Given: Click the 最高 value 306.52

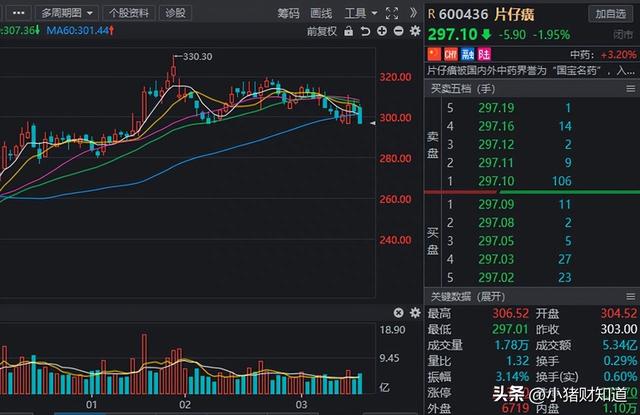Looking at the screenshot, I should (510, 313).
